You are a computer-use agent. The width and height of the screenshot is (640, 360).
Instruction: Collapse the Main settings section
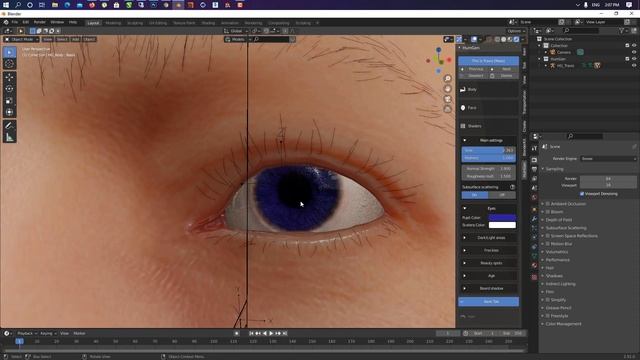[488, 140]
